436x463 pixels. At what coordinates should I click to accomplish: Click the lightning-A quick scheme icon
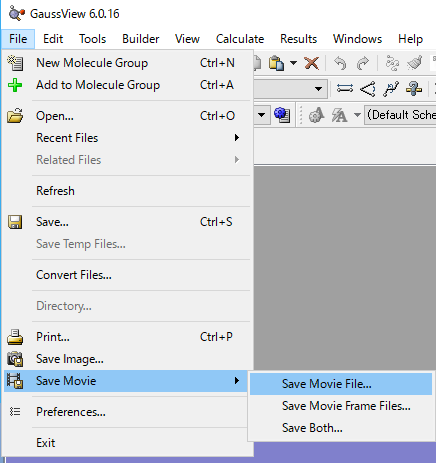[339, 115]
